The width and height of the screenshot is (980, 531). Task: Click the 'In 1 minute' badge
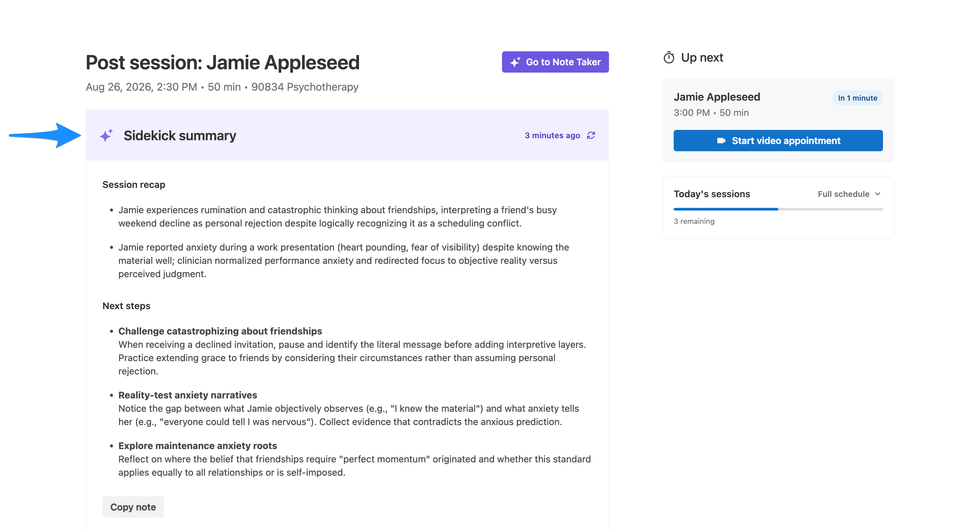point(857,98)
